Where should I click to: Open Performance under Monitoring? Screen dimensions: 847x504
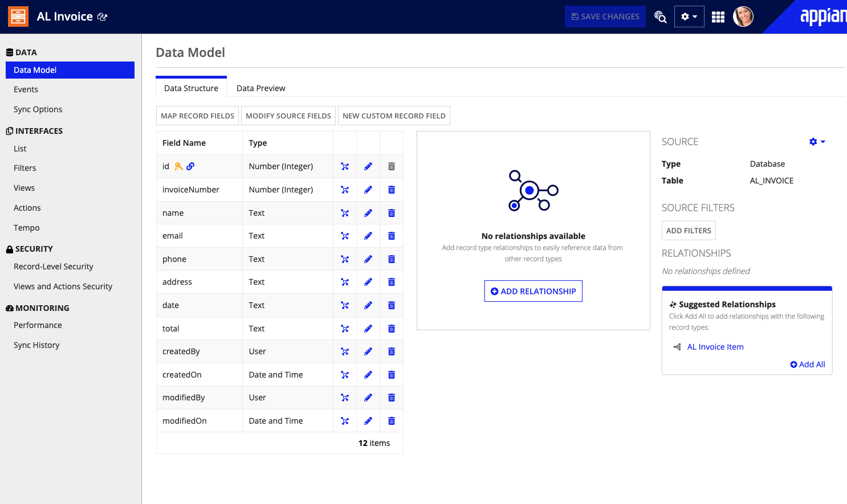pyautogui.click(x=38, y=325)
